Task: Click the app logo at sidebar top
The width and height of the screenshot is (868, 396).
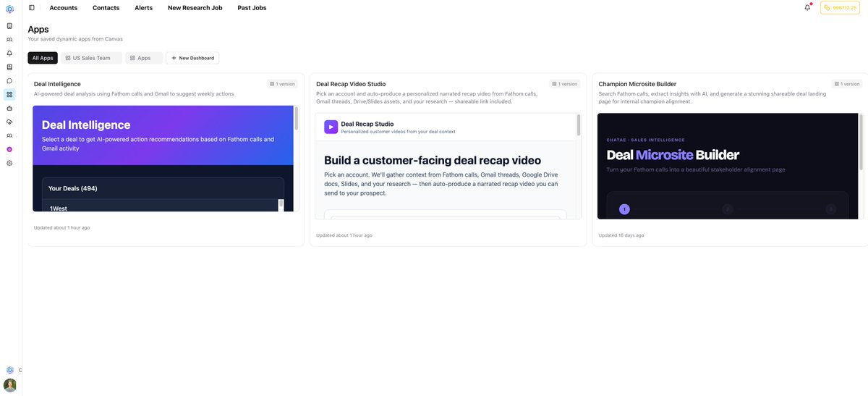Action: (x=9, y=9)
